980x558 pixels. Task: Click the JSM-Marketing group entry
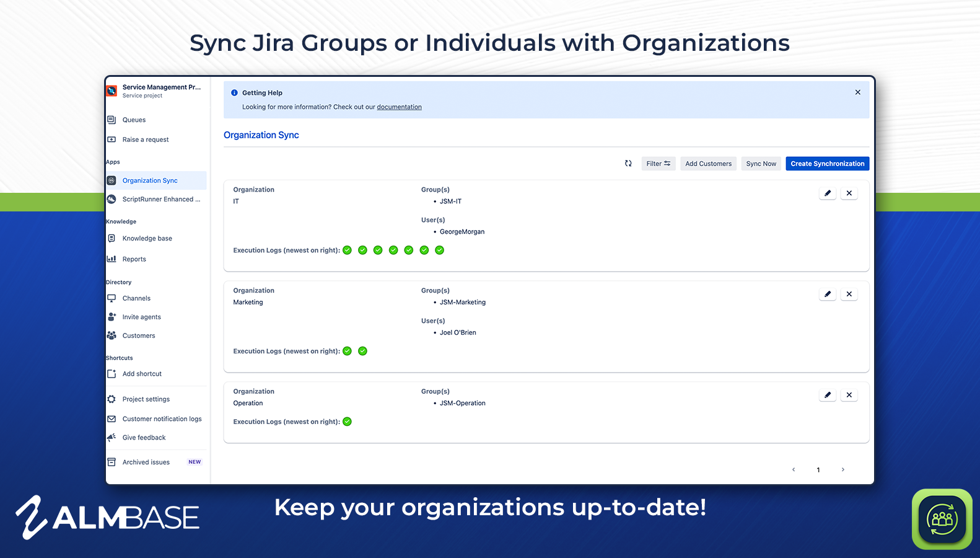[x=463, y=303]
